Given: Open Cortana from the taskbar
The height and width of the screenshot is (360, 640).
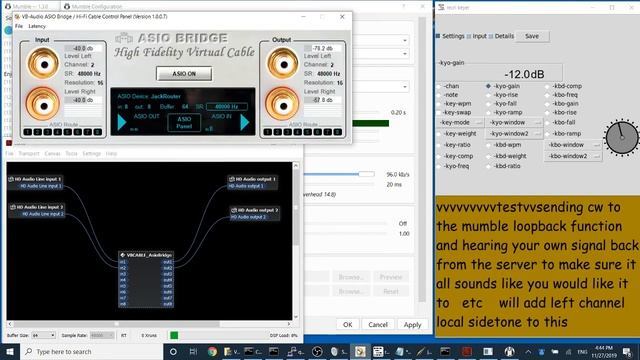Looking at the screenshot, I should [x=173, y=351].
